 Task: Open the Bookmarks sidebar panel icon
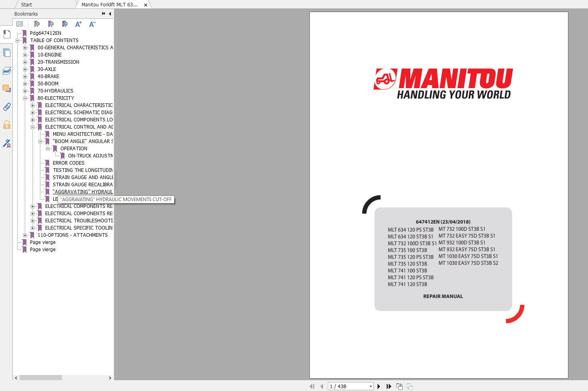point(7,34)
